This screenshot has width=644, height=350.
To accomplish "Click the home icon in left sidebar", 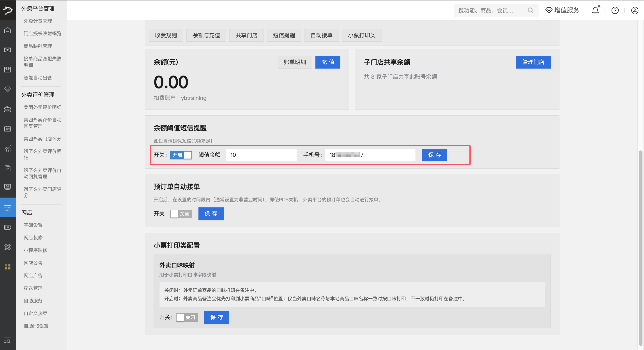I will [x=7, y=30].
